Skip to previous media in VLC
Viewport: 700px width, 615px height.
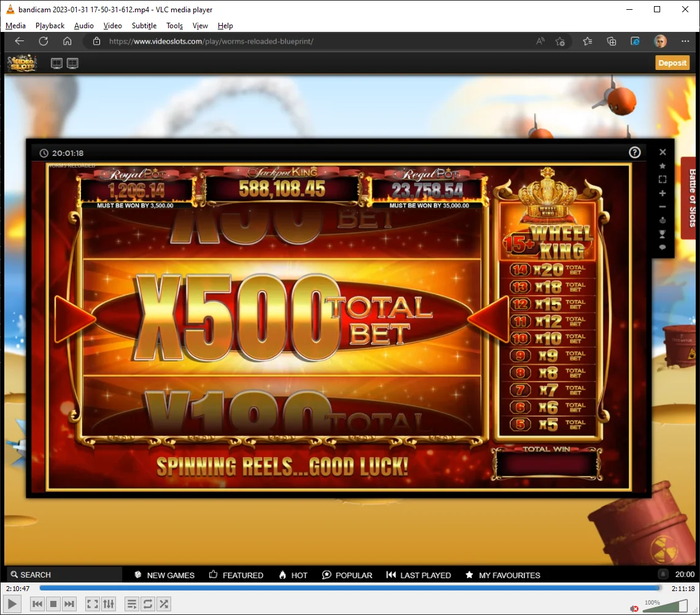[37, 605]
